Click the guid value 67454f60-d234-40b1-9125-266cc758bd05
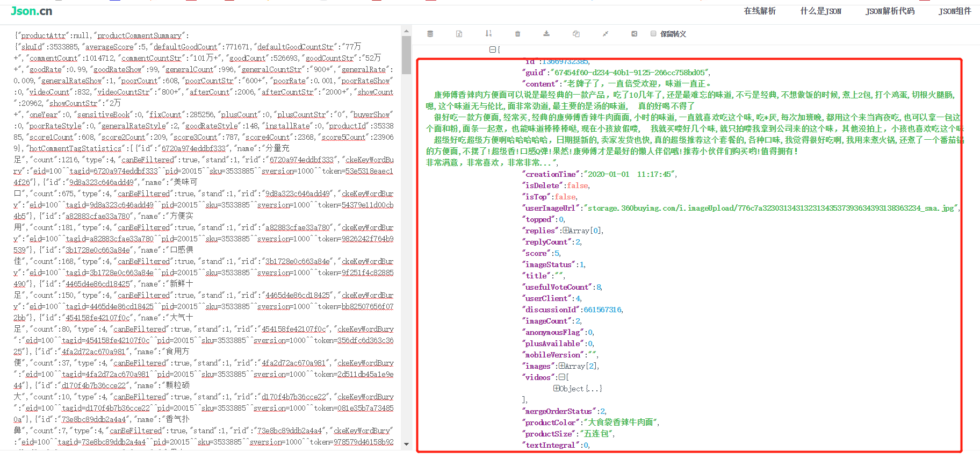 coord(630,73)
